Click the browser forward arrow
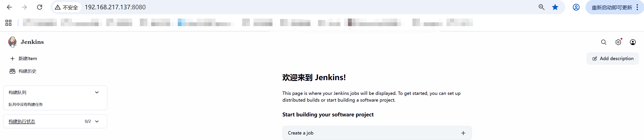Image resolution: width=644 pixels, height=140 pixels. tap(24, 7)
